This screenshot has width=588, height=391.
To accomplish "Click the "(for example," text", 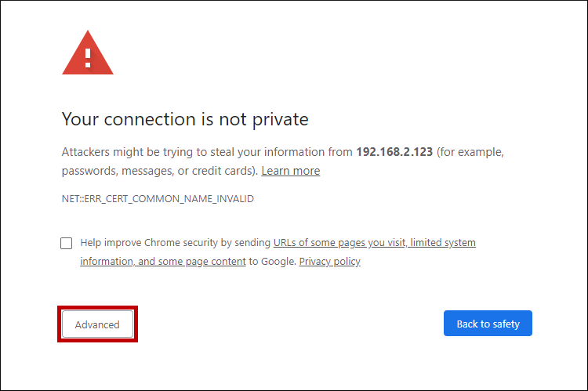I will 470,151.
